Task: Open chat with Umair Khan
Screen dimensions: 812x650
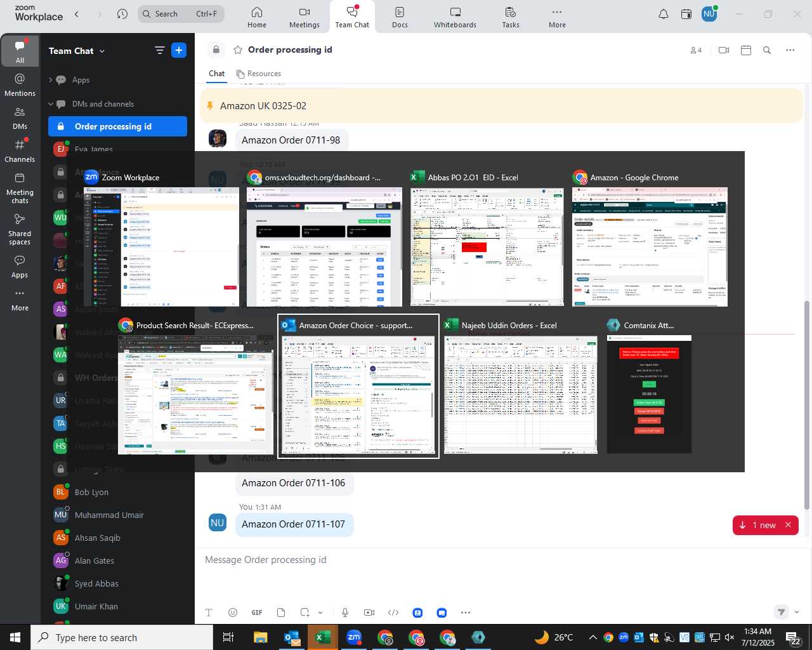Action: [x=117, y=606]
